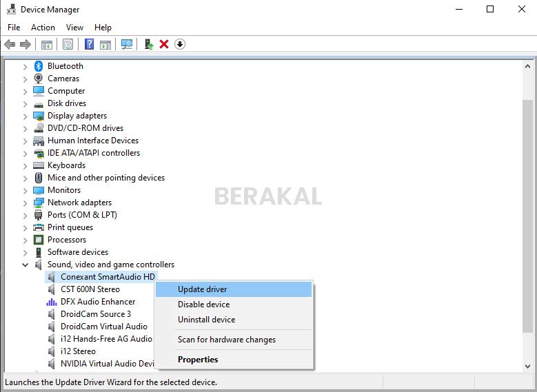Expand the Software devices category

click(x=25, y=253)
